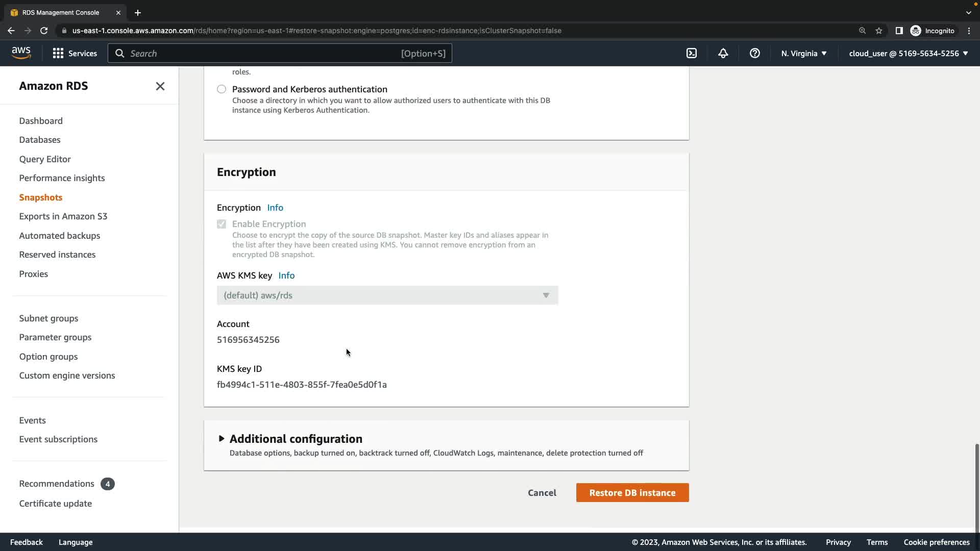Viewport: 980px width, 551px height.
Task: Click the Restore DB instance button
Action: [x=632, y=493]
